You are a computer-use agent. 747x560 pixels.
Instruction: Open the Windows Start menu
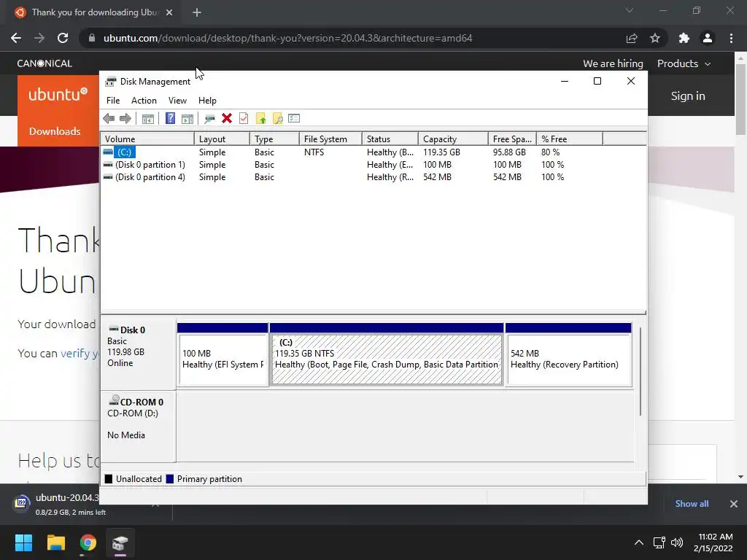[23, 542]
